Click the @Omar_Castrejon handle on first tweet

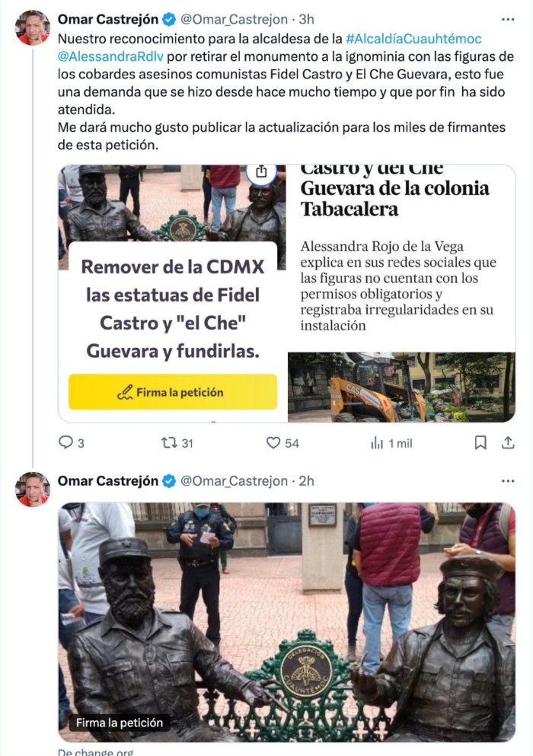point(234,19)
